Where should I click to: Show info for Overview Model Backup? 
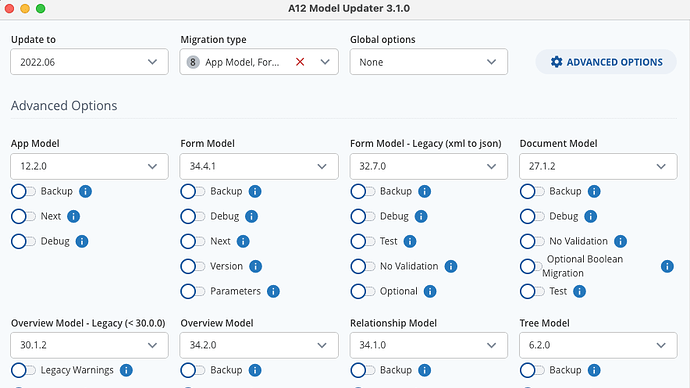tap(255, 370)
